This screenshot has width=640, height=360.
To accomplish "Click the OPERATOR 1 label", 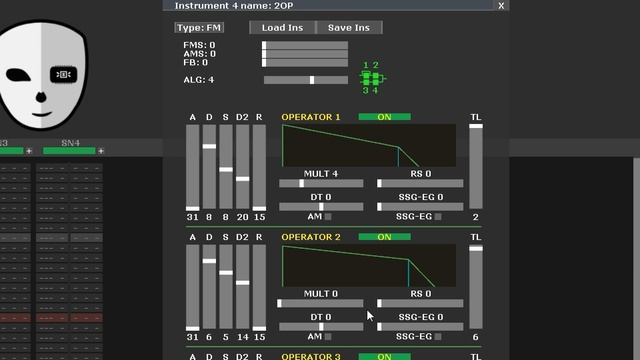I will tap(311, 117).
